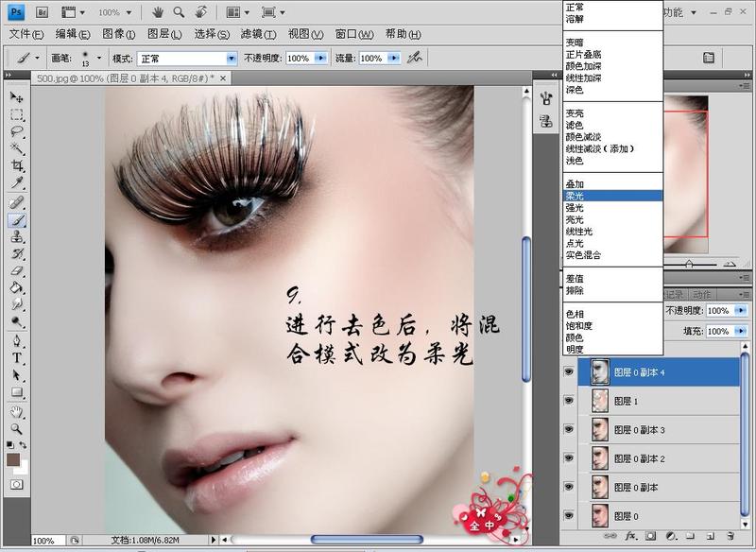Close the 500.jpg document tab
The height and width of the screenshot is (552, 756).
(x=223, y=78)
